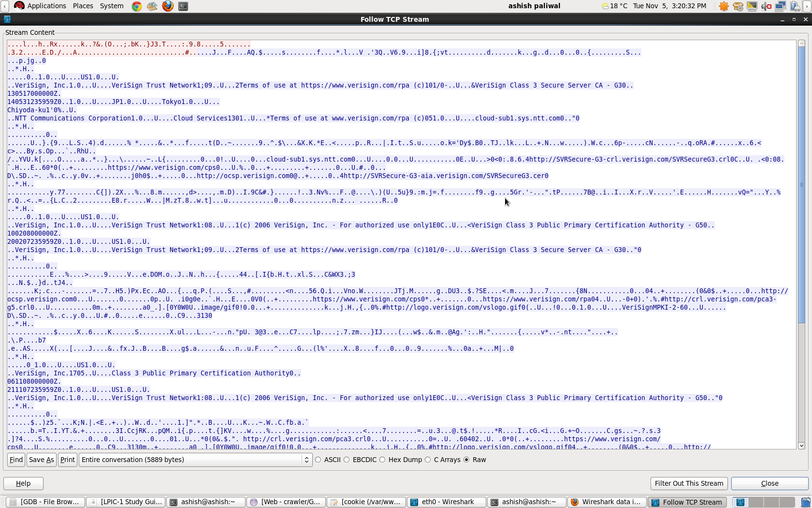This screenshot has width=812, height=508.
Task: Switch to the first ashish@ashish terminal window
Action: tap(205, 502)
